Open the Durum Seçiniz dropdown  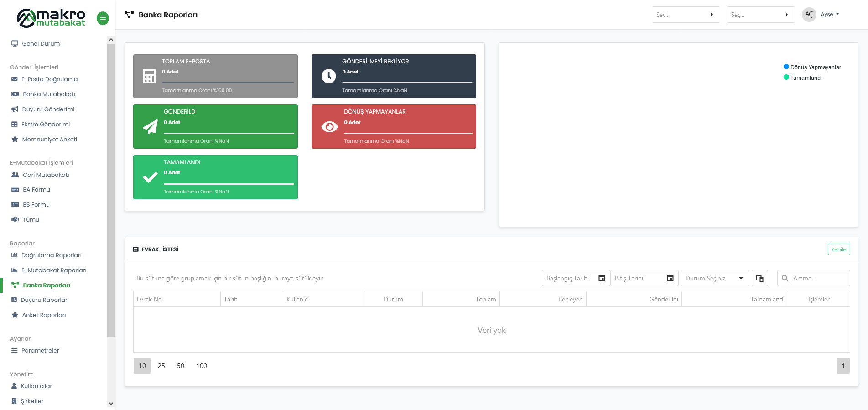[x=714, y=278]
